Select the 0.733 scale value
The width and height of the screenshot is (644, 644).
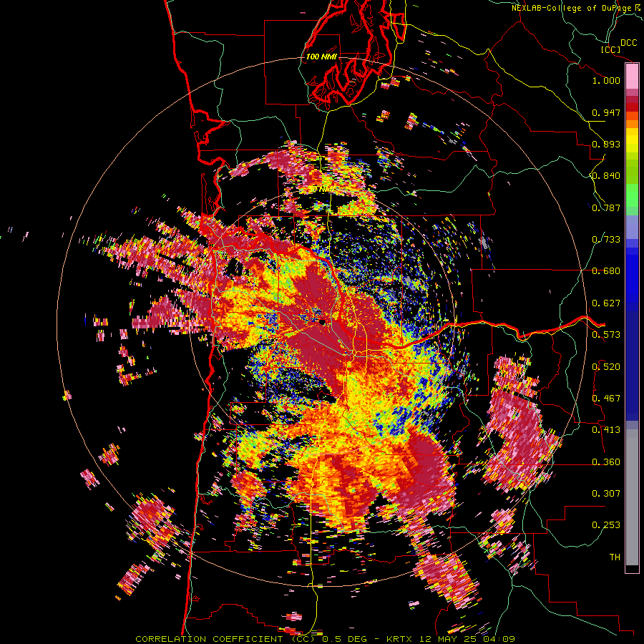click(x=606, y=240)
